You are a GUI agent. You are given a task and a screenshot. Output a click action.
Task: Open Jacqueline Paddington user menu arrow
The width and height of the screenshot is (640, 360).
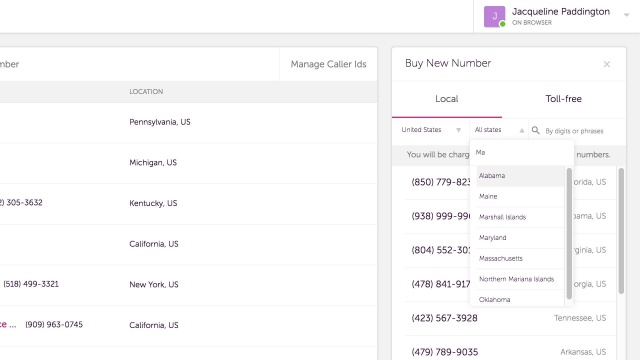click(x=627, y=16)
